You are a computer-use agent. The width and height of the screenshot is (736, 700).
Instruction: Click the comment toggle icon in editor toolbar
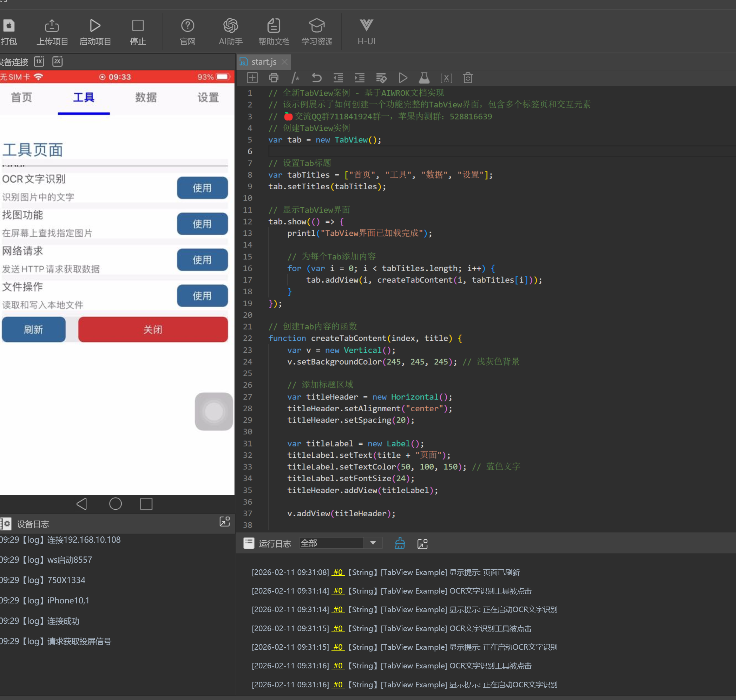295,78
